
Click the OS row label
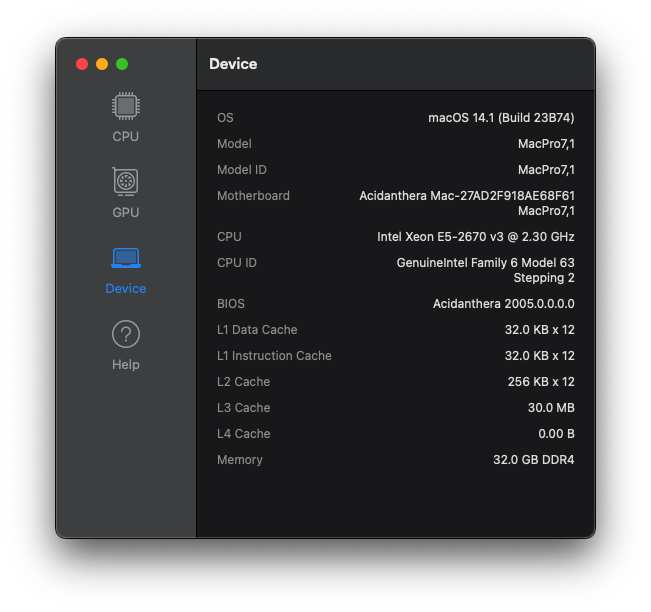click(225, 118)
